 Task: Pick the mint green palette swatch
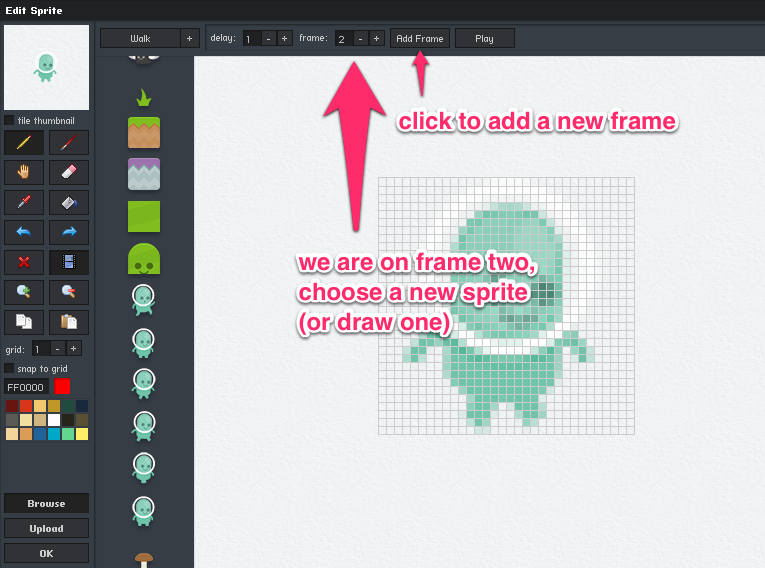click(68, 434)
